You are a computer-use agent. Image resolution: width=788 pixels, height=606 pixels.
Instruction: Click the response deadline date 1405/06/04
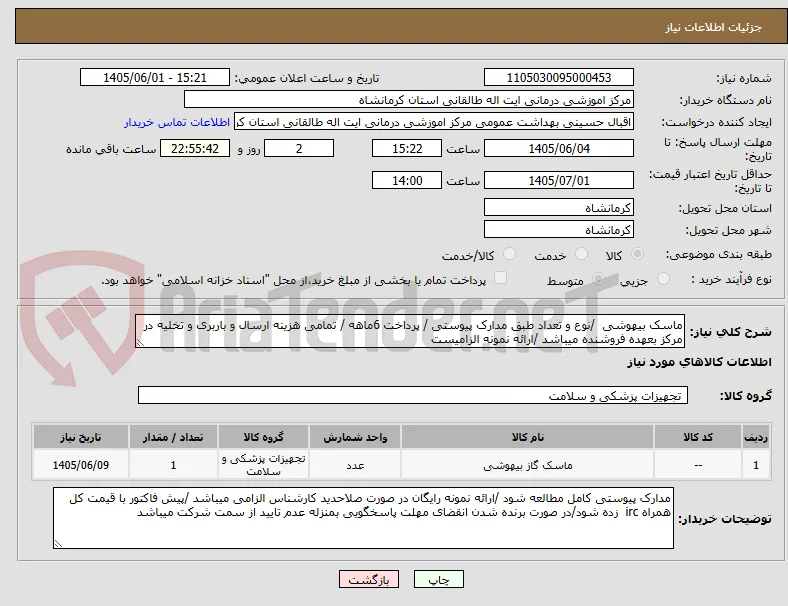click(558, 149)
